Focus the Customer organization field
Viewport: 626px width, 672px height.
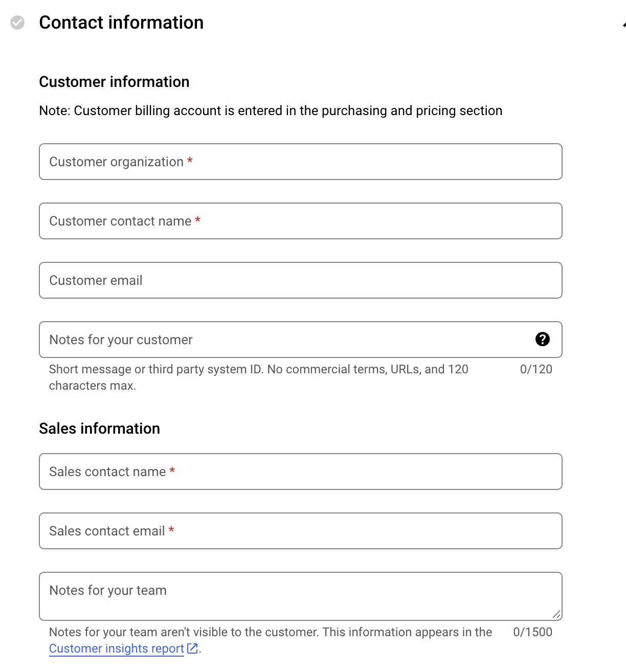[301, 162]
